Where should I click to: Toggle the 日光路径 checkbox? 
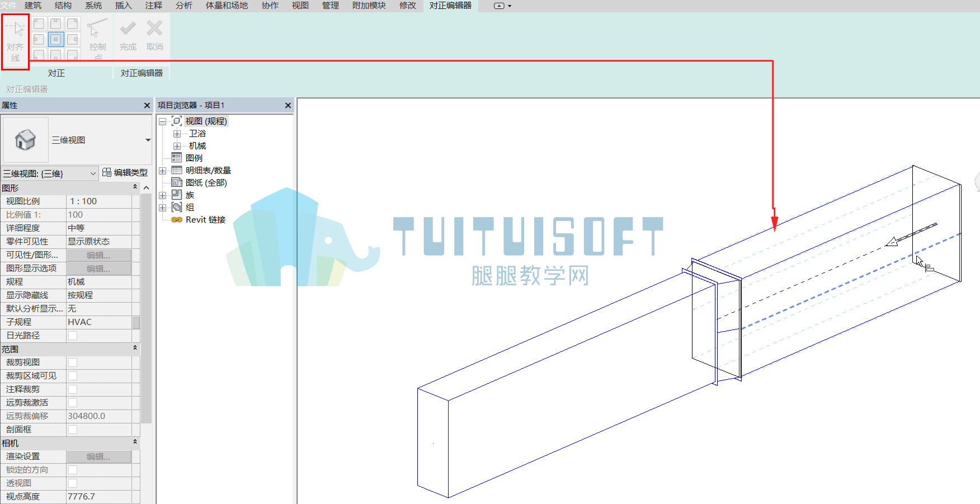[73, 336]
